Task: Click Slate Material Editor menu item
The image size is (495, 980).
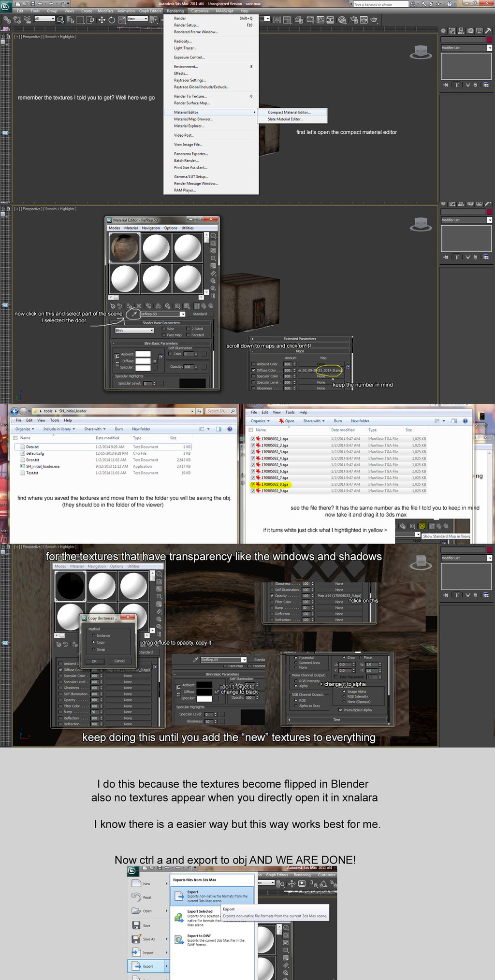Action: (x=286, y=119)
